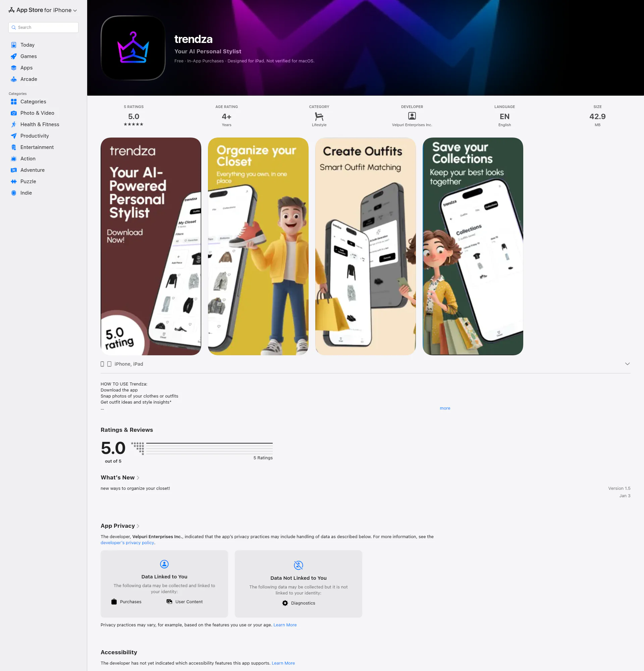
Task: Expand What's New section chevron
Action: coord(138,477)
